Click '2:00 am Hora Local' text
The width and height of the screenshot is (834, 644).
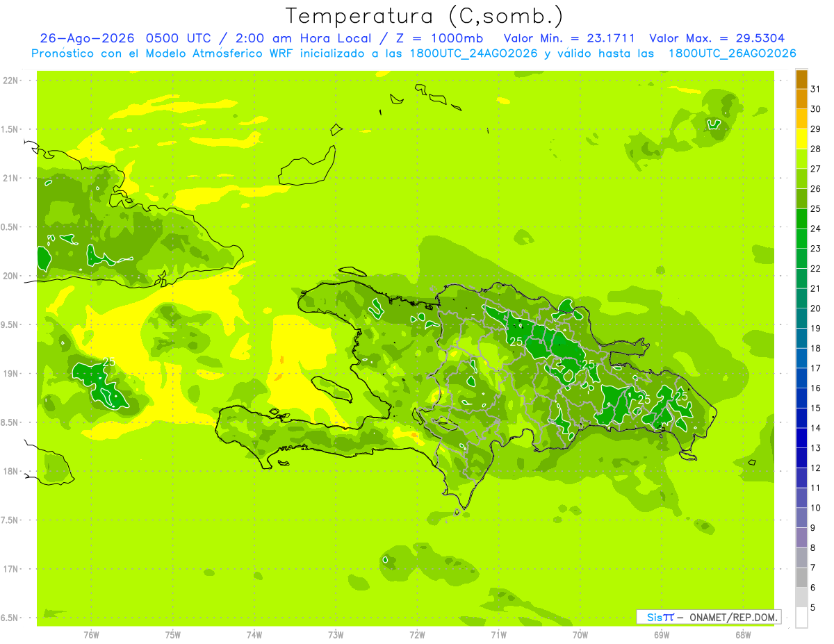point(303,38)
